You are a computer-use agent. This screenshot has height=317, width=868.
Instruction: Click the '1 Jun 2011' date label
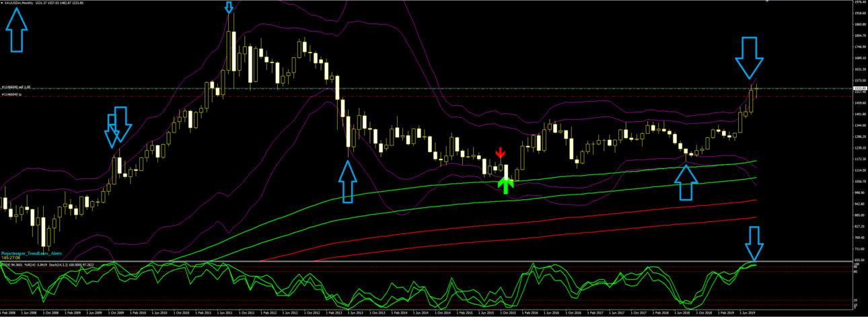click(x=225, y=312)
